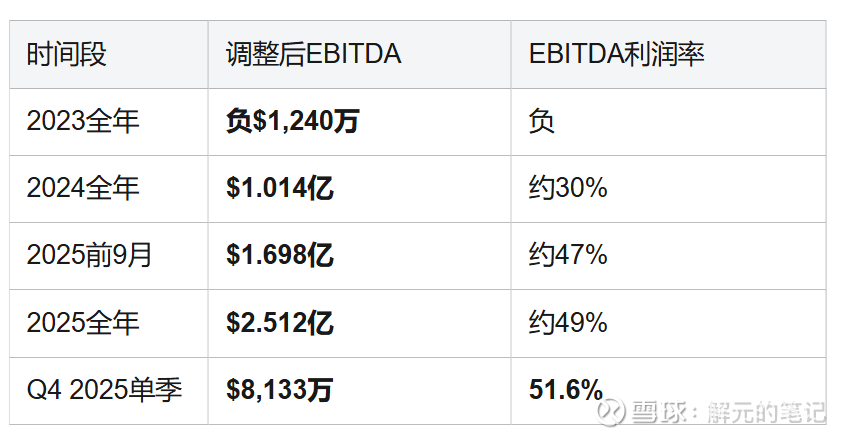Click the $1.014亿 value cell

click(x=280, y=188)
